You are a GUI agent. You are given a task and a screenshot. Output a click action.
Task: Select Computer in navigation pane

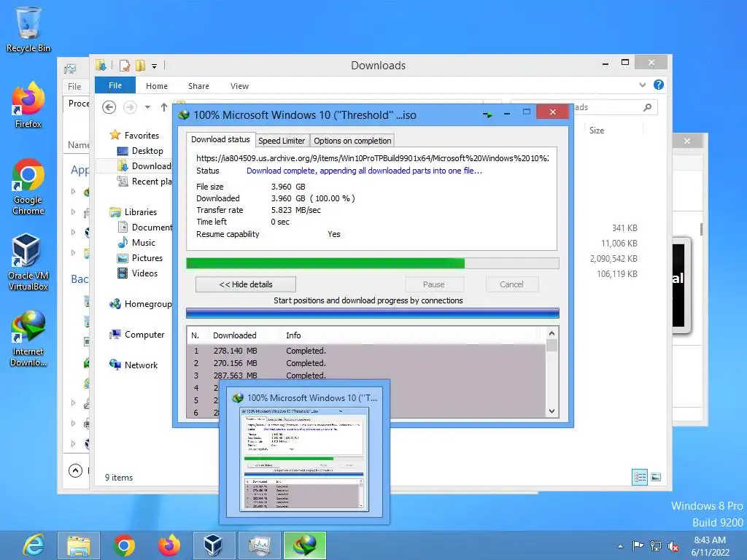click(136, 334)
